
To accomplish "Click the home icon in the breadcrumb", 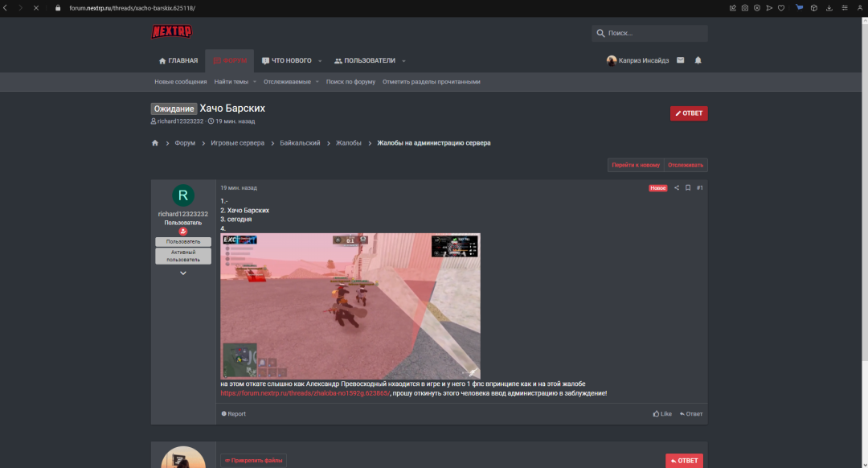I will (155, 143).
